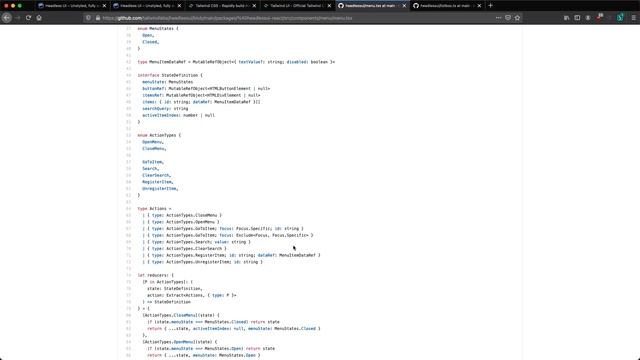Open the page actions three-dot menu
The image size is (640, 360).
(498, 18)
